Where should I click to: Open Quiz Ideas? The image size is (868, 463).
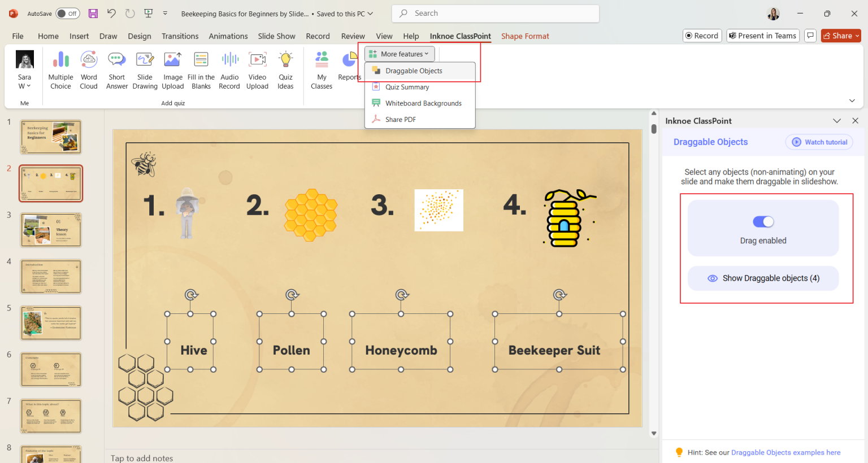[285, 69]
